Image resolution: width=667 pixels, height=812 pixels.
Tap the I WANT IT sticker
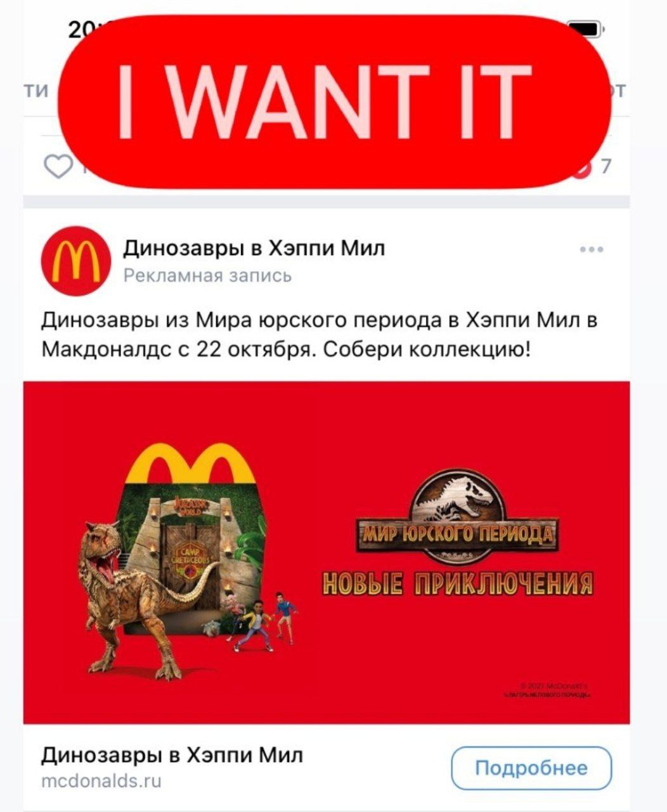pyautogui.click(x=335, y=101)
